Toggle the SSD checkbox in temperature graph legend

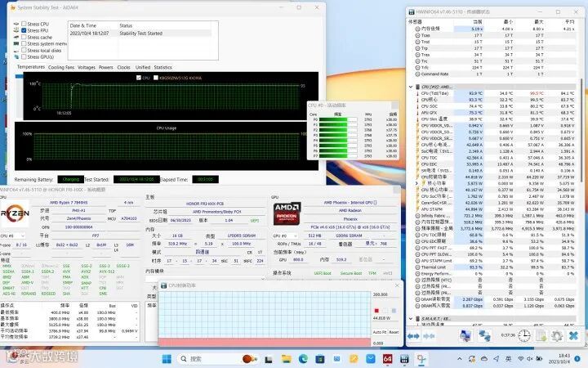[156, 78]
